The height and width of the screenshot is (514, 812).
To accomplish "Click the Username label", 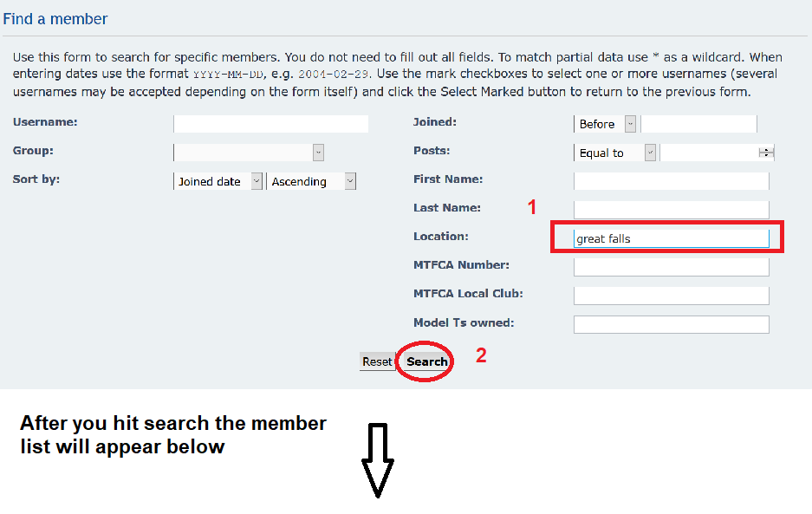I will 45,122.
